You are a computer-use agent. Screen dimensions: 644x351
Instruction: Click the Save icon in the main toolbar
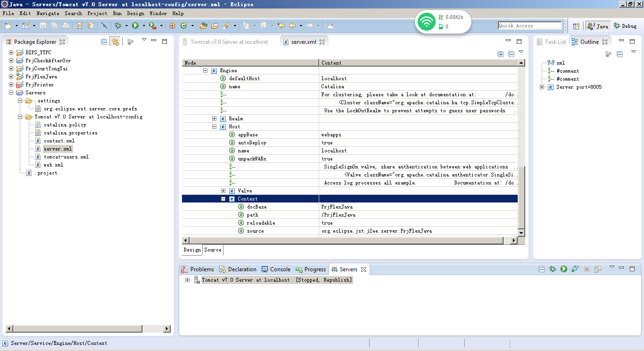tap(43, 25)
